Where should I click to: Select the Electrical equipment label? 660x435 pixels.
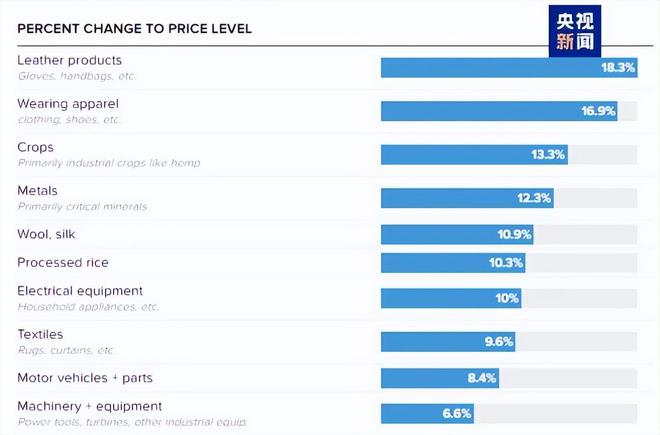(x=80, y=291)
